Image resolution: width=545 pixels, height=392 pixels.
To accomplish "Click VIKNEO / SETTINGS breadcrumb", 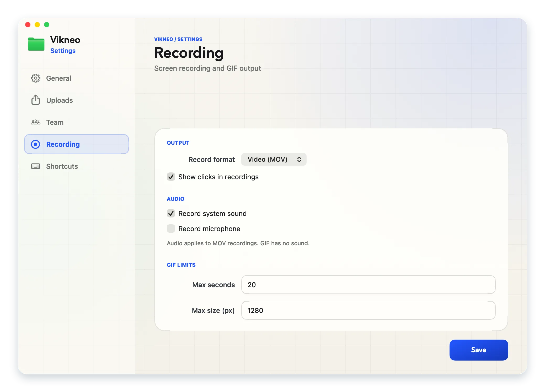I will pyautogui.click(x=178, y=39).
